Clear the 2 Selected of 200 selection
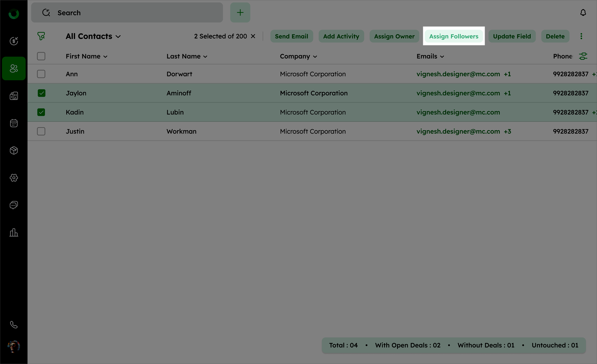597x364 pixels. (253, 36)
